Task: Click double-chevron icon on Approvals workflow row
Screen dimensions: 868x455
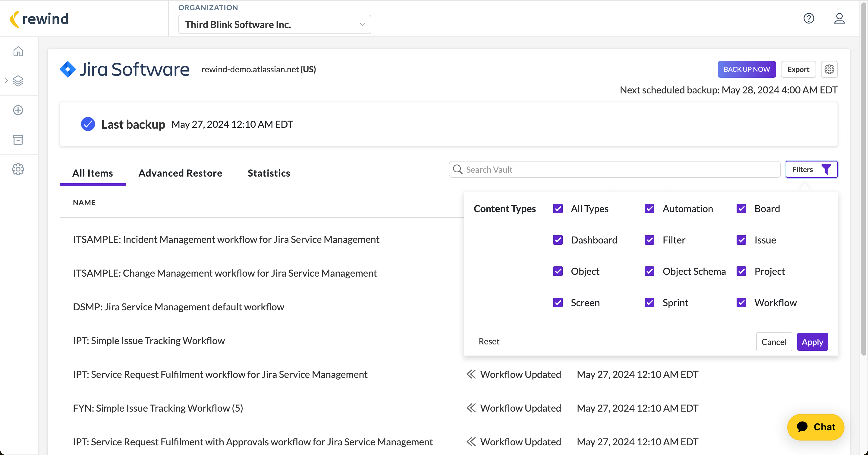Action: (x=471, y=441)
